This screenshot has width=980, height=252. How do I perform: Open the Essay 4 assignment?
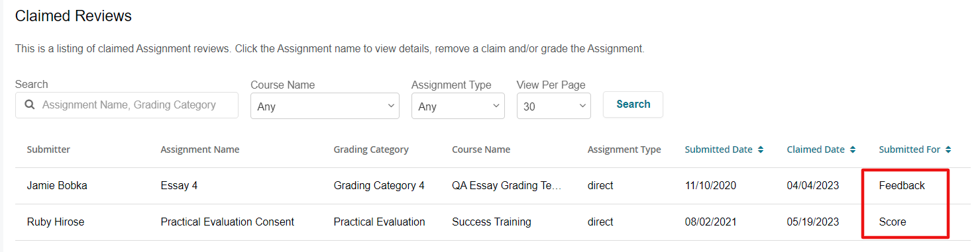pyautogui.click(x=179, y=186)
